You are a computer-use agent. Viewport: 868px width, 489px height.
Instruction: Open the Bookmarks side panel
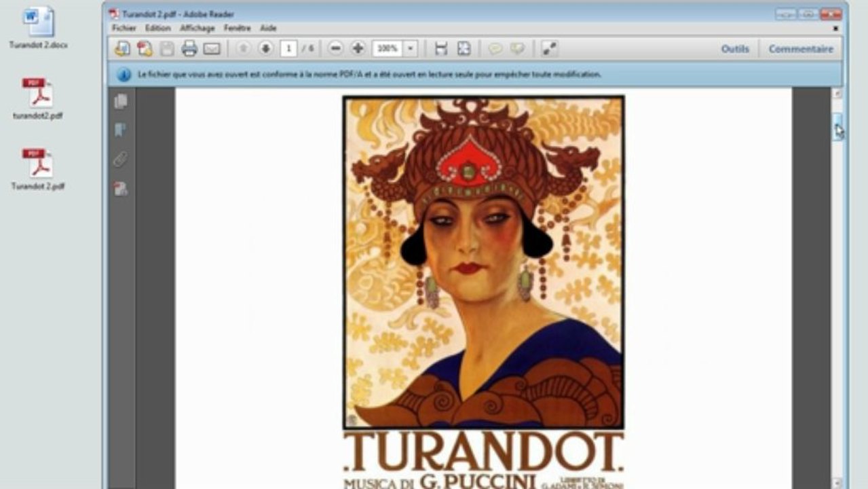pos(121,130)
